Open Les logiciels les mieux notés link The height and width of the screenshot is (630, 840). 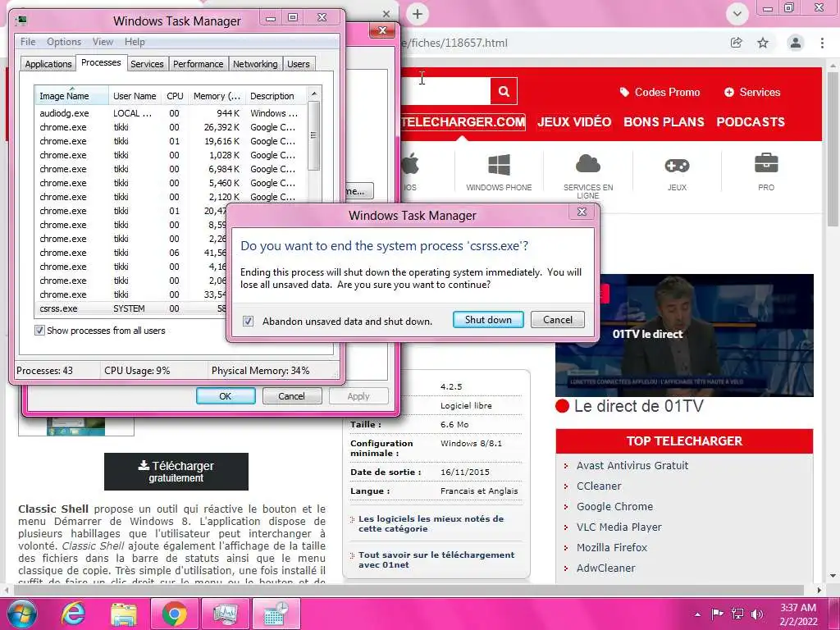tap(431, 523)
